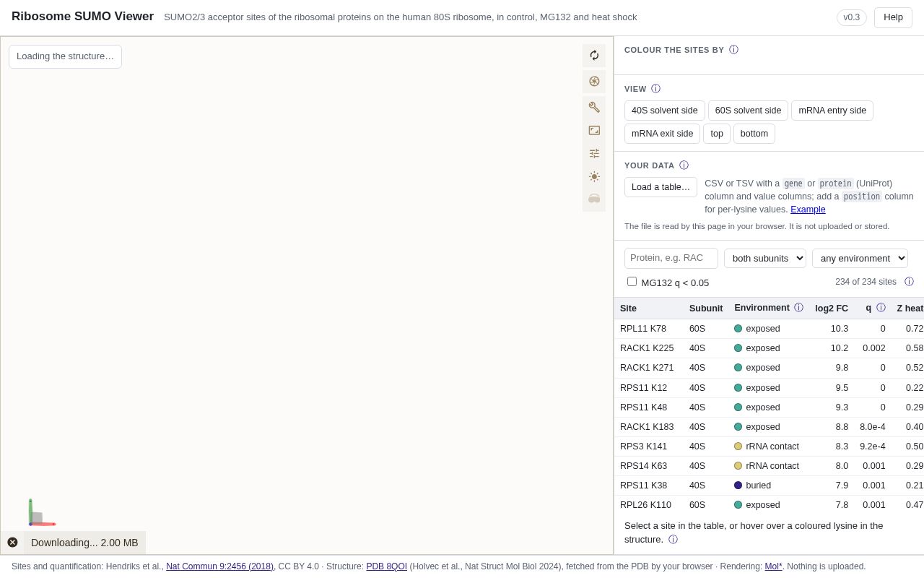Select the RPL11 K78 row
This screenshot has width=924, height=578.
point(769,329)
